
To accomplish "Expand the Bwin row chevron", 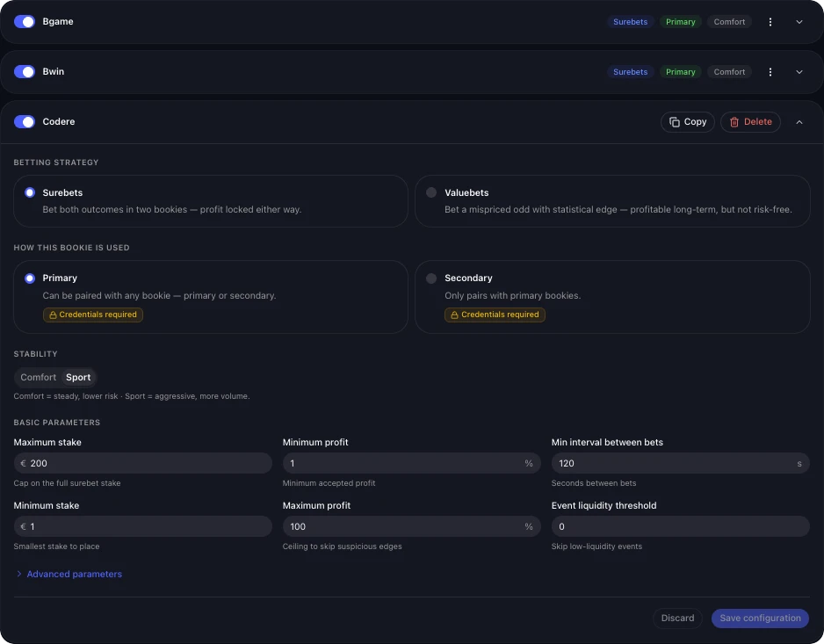I will coord(799,72).
